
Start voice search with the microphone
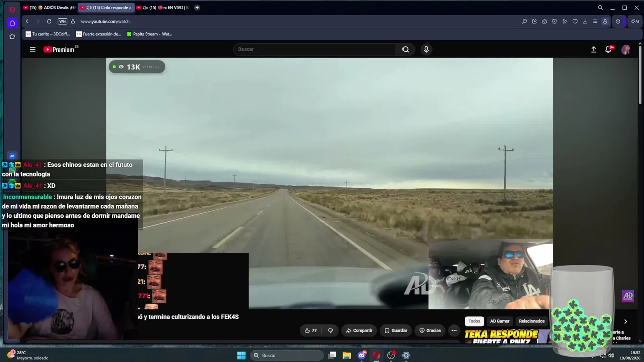click(x=426, y=49)
